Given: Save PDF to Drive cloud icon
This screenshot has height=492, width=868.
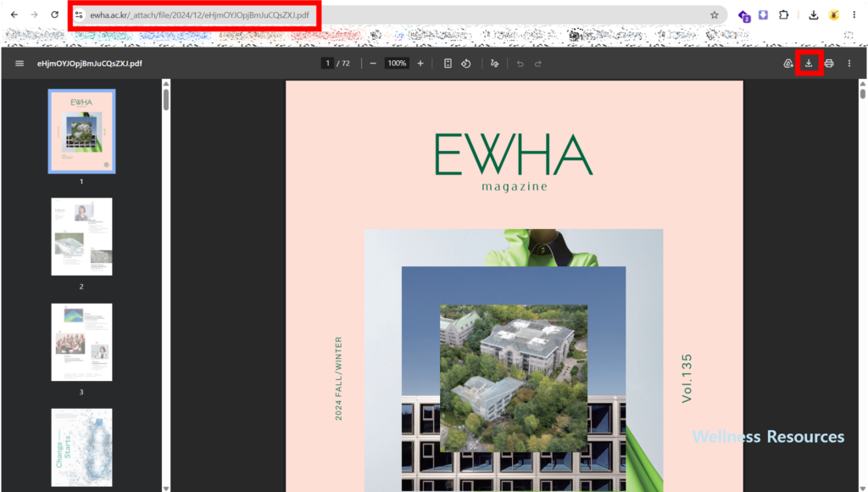Looking at the screenshot, I should [788, 63].
